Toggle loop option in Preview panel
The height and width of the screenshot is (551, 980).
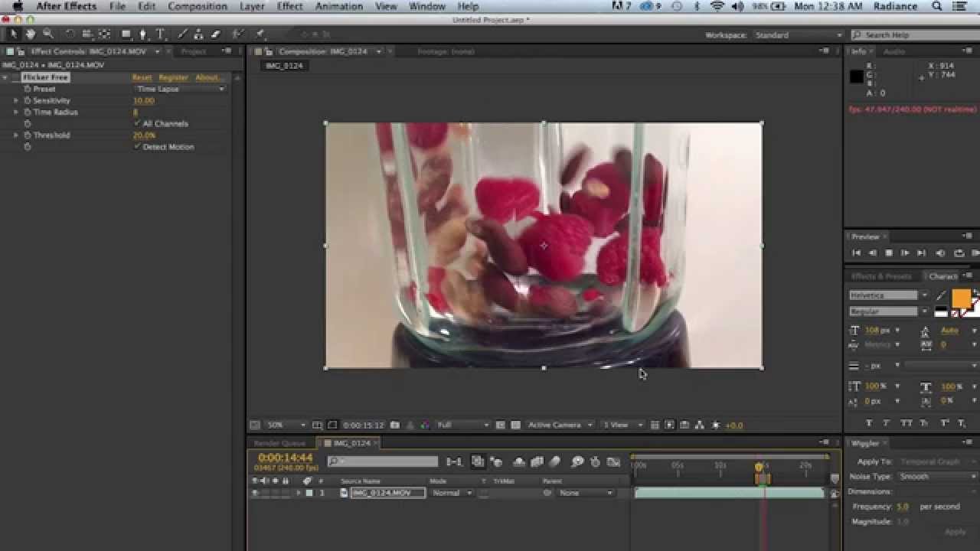tap(959, 253)
